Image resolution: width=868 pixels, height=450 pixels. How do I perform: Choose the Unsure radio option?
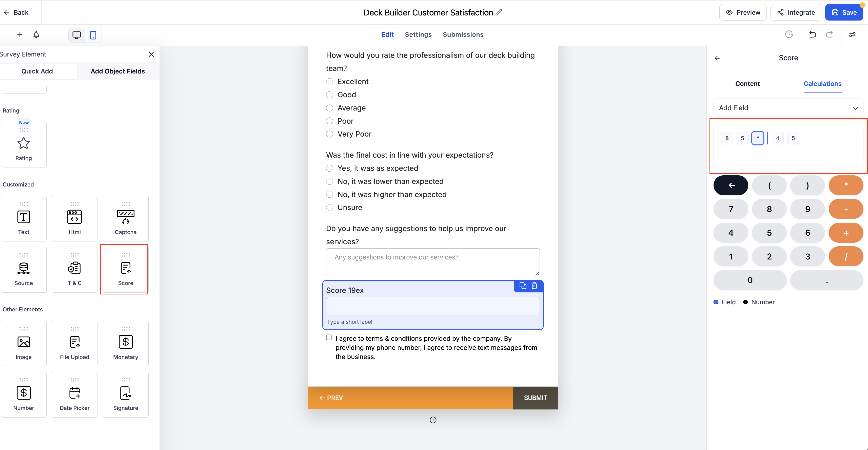click(329, 208)
